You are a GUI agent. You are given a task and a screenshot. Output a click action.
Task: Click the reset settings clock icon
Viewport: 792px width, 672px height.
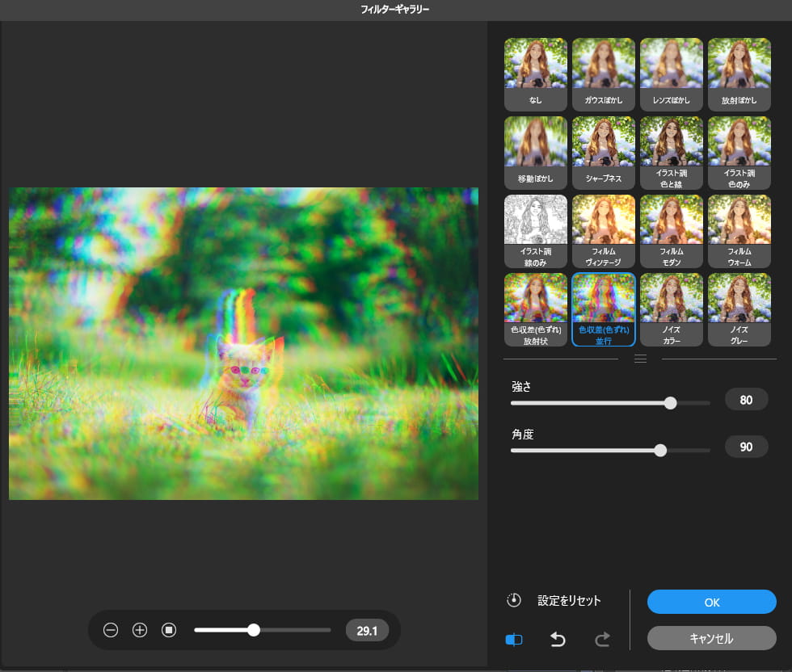pyautogui.click(x=514, y=601)
